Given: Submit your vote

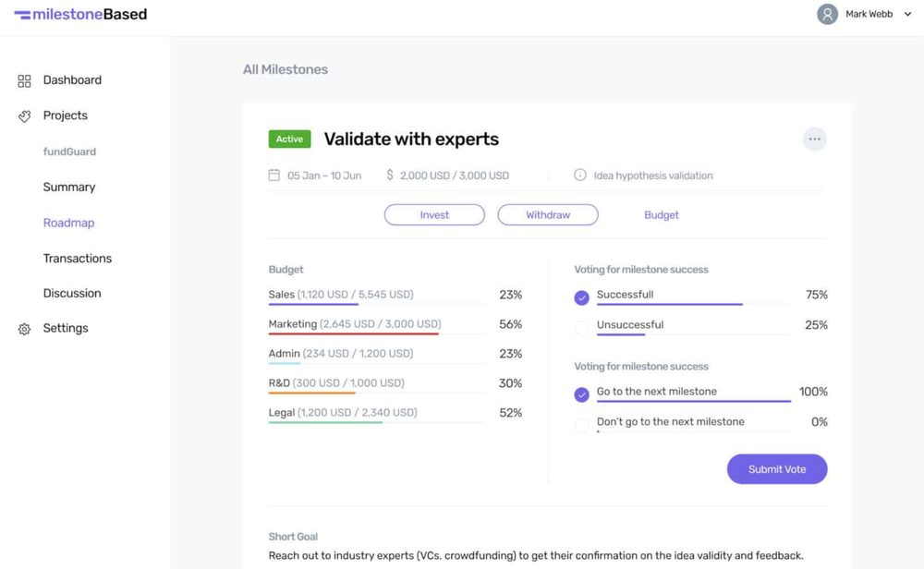Looking at the screenshot, I should tap(777, 468).
